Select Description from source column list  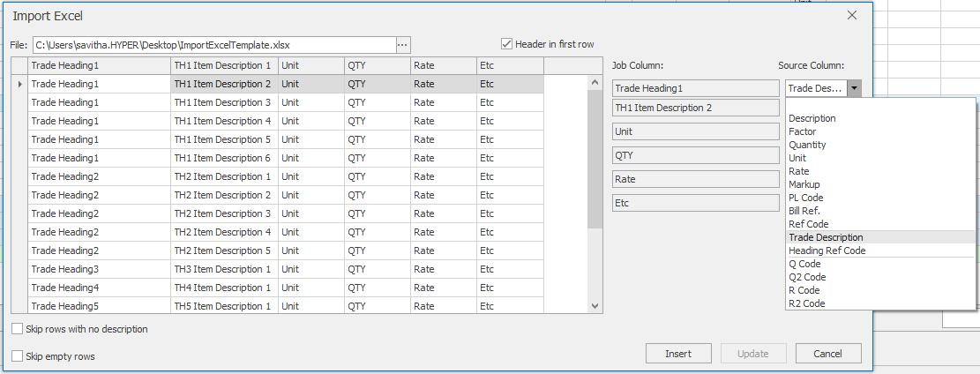[x=812, y=118]
